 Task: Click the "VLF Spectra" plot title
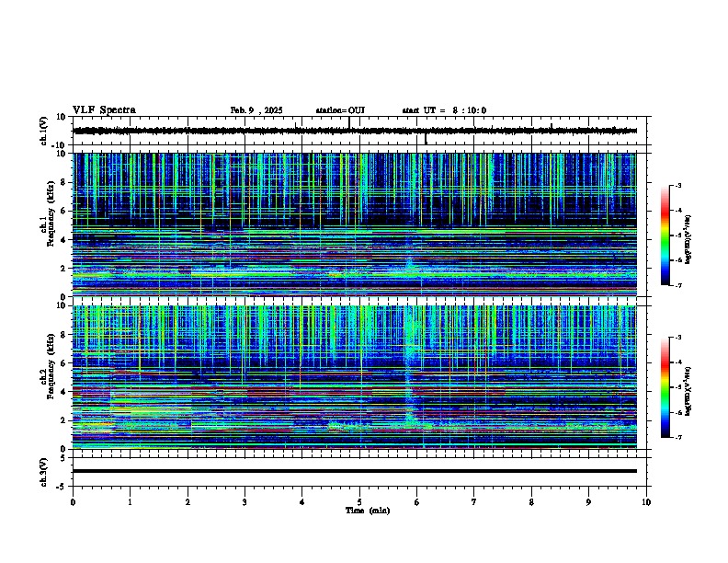point(104,110)
